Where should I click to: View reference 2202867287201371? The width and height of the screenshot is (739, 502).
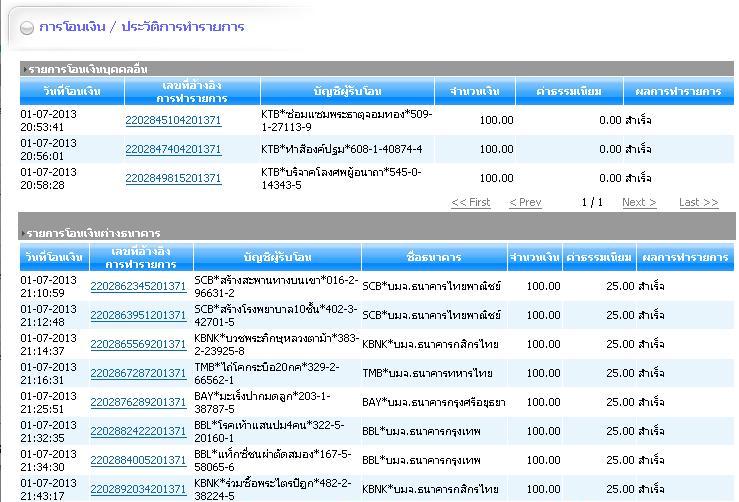[x=138, y=373]
